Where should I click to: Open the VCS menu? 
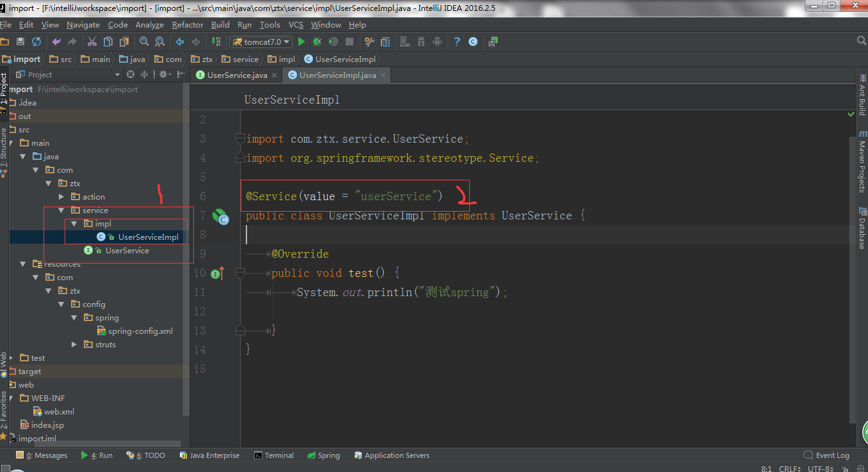(296, 25)
